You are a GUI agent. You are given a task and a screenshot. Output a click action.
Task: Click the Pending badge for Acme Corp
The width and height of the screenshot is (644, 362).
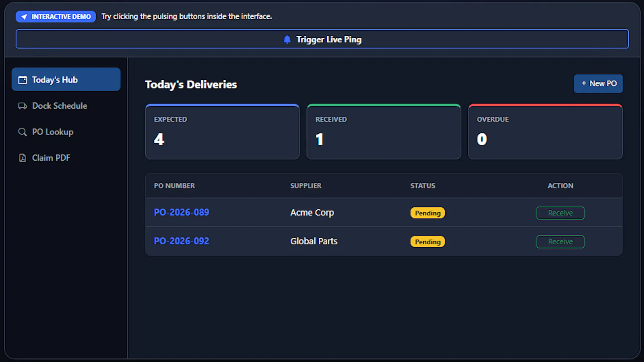coord(427,213)
